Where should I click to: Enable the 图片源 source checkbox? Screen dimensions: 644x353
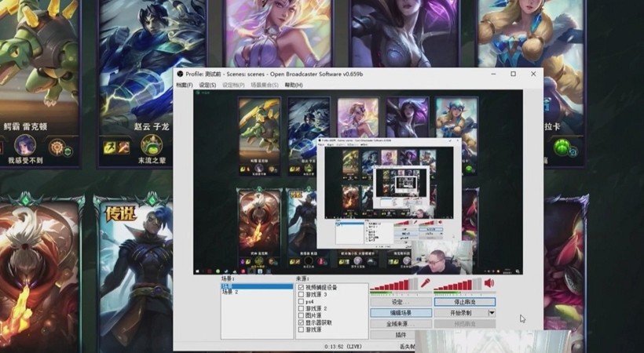point(301,315)
